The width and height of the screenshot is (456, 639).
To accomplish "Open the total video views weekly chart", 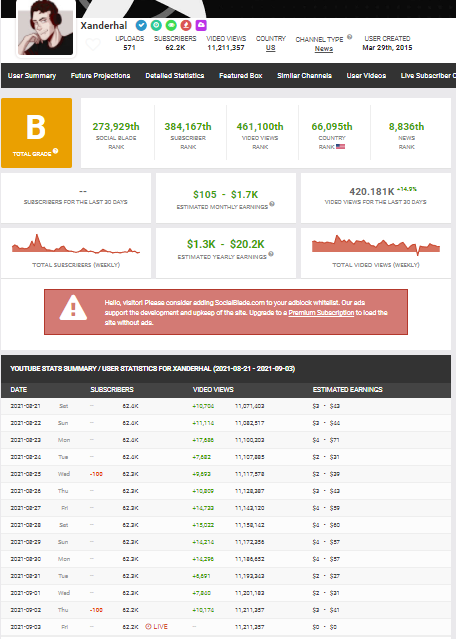I will [x=376, y=245].
